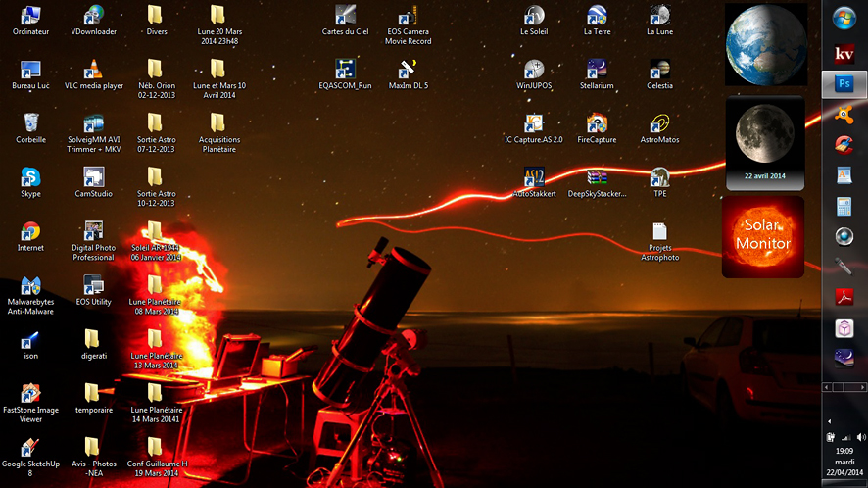Screen dimensions: 868x488
Task: Launch Malwarebytes Anti-Malware
Action: click(x=30, y=295)
